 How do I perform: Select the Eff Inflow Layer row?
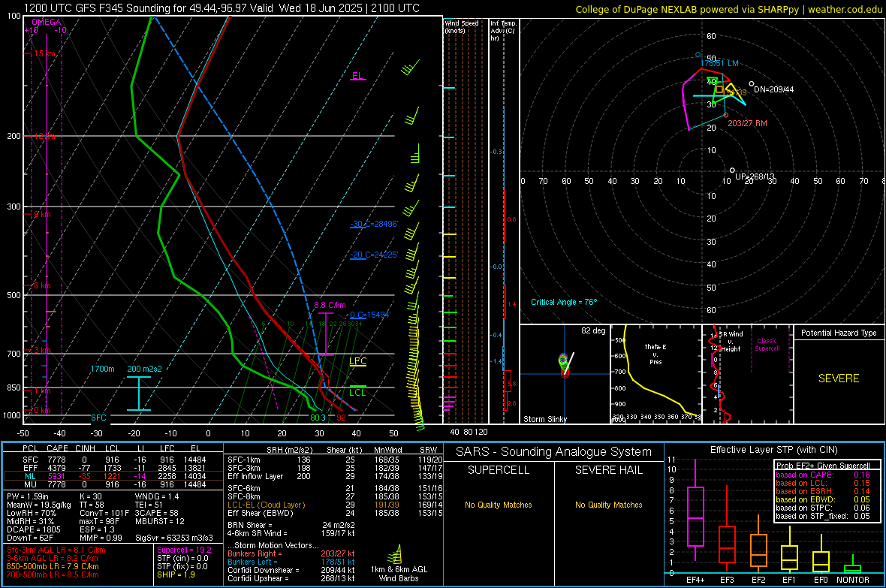point(335,476)
